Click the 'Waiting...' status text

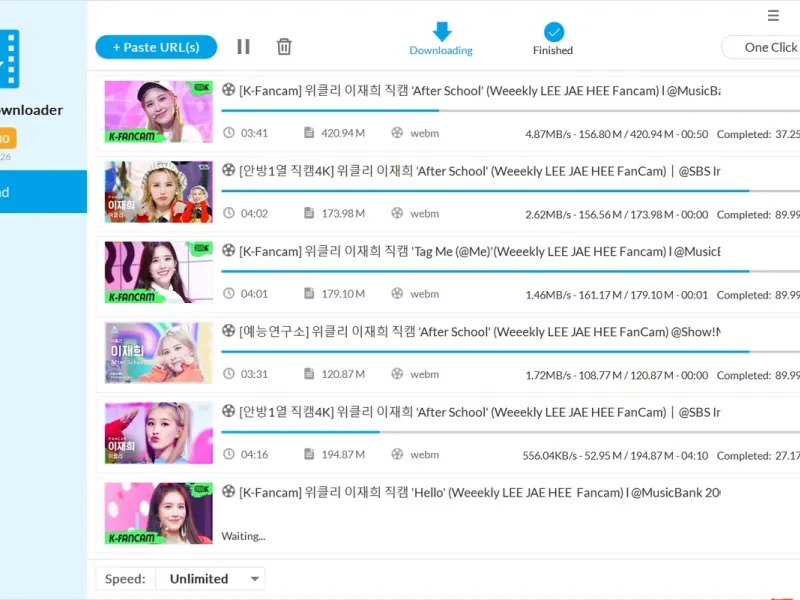pyautogui.click(x=243, y=536)
